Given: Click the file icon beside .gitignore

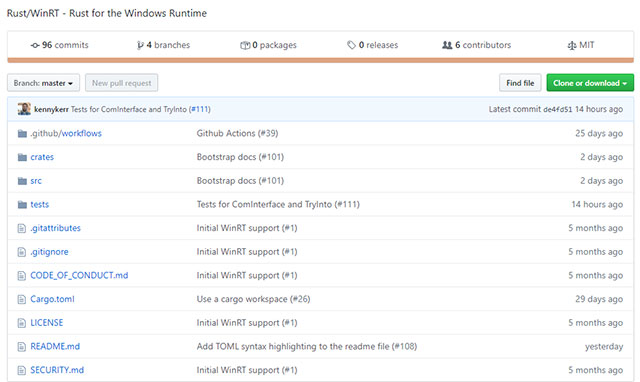Looking at the screenshot, I should [x=22, y=252].
